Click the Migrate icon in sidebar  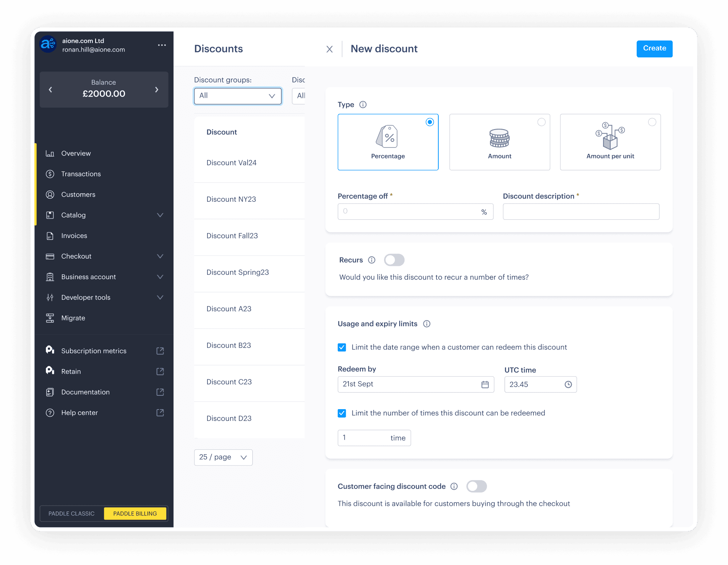point(50,318)
